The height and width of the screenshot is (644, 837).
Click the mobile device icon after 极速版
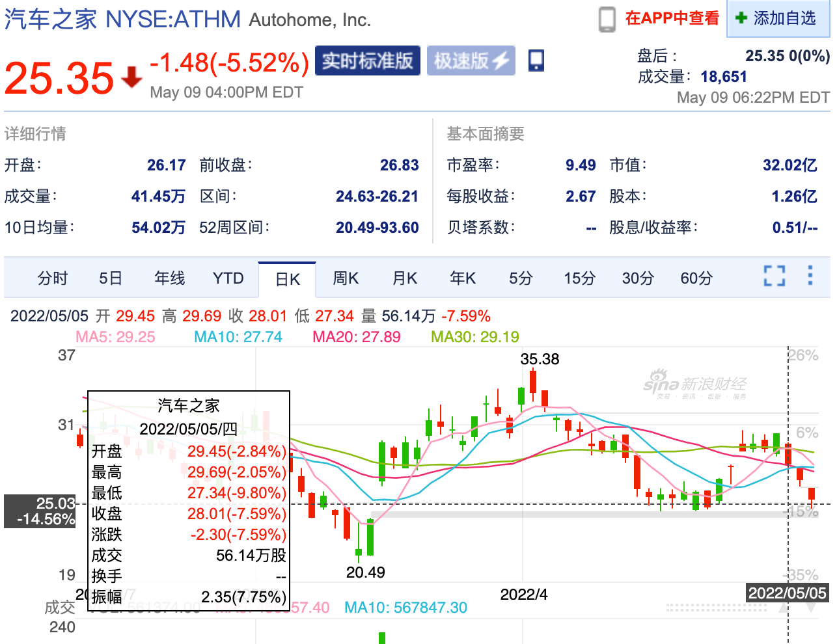tap(536, 60)
